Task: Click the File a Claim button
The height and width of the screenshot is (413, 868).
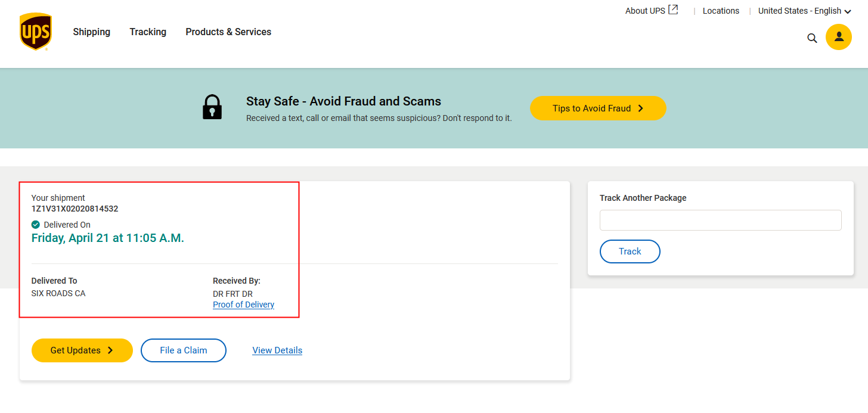Action: pos(184,350)
